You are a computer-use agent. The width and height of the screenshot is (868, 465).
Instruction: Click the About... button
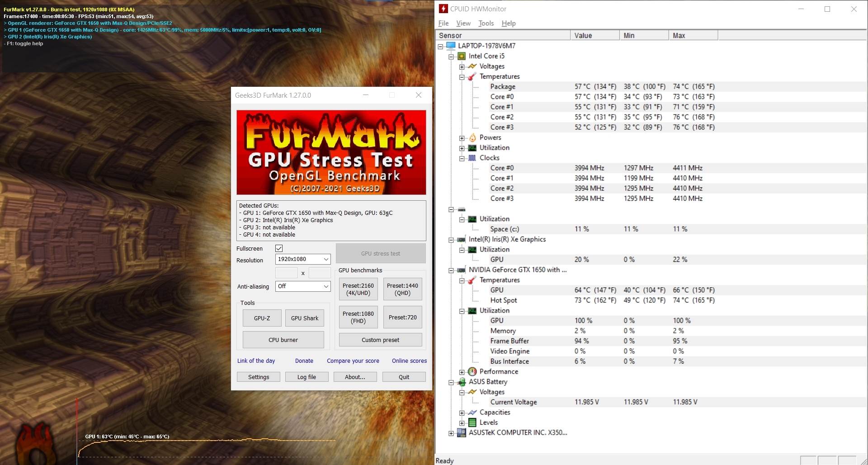click(355, 377)
